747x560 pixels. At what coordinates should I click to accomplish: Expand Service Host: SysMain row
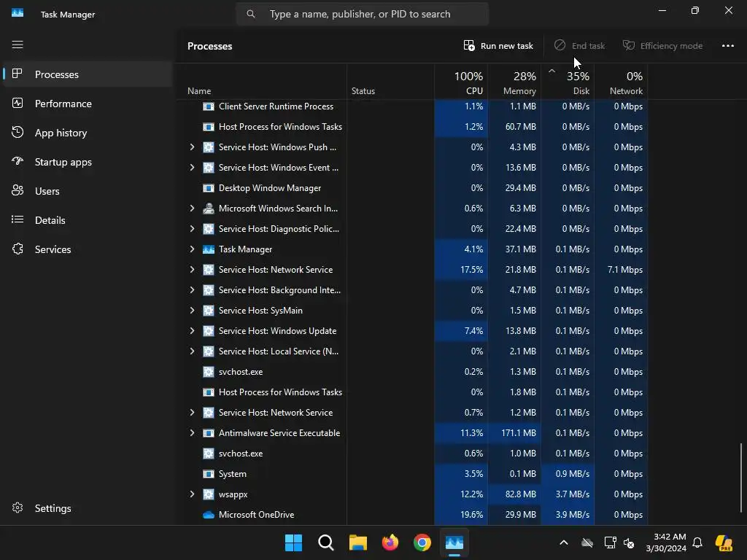pyautogui.click(x=192, y=311)
